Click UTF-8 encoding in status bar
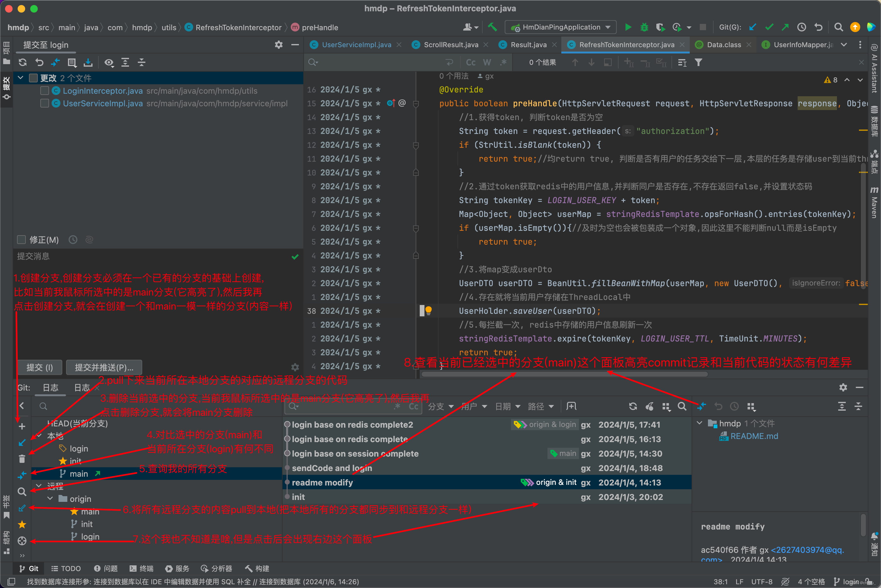The height and width of the screenshot is (588, 881). pyautogui.click(x=761, y=582)
